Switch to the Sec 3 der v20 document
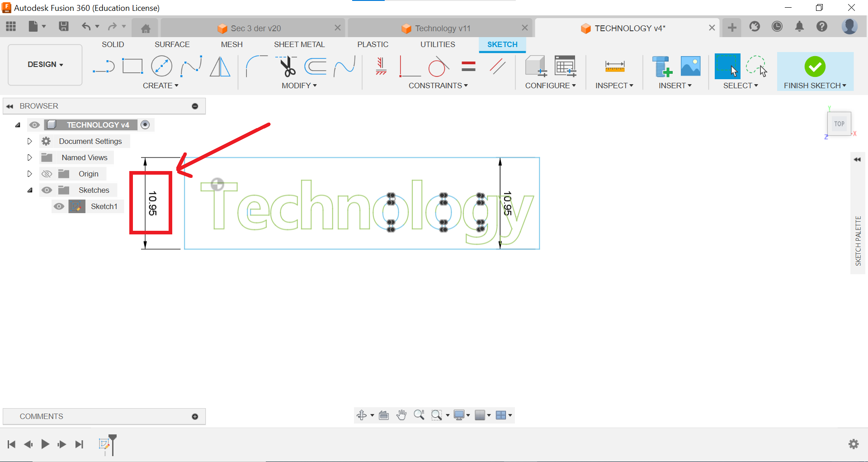Image resolution: width=868 pixels, height=462 pixels. (x=253, y=28)
